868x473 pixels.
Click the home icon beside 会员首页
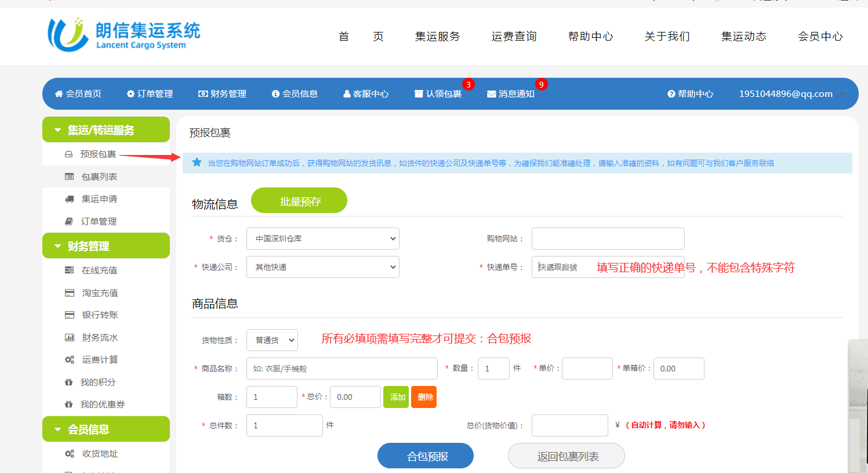pos(59,94)
